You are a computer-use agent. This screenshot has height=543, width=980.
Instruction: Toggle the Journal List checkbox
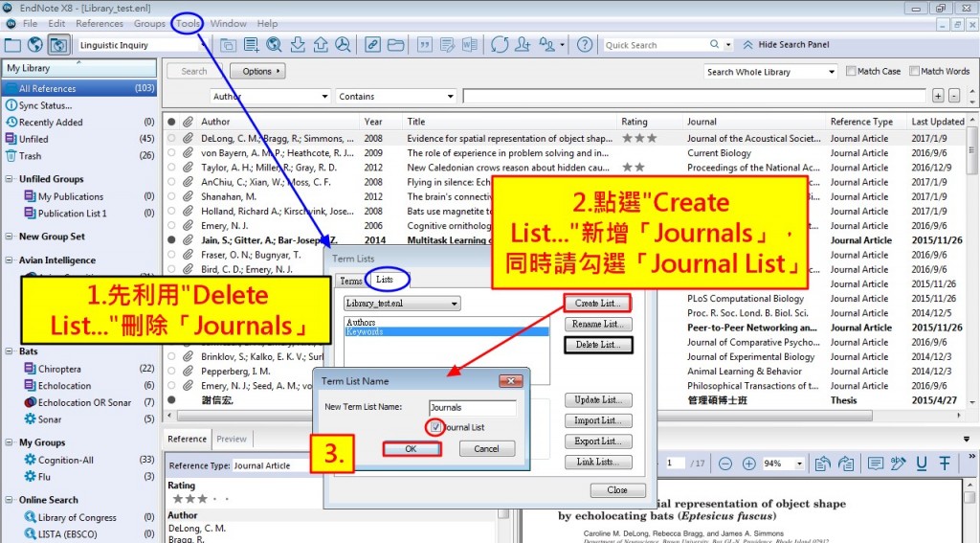[x=435, y=427]
